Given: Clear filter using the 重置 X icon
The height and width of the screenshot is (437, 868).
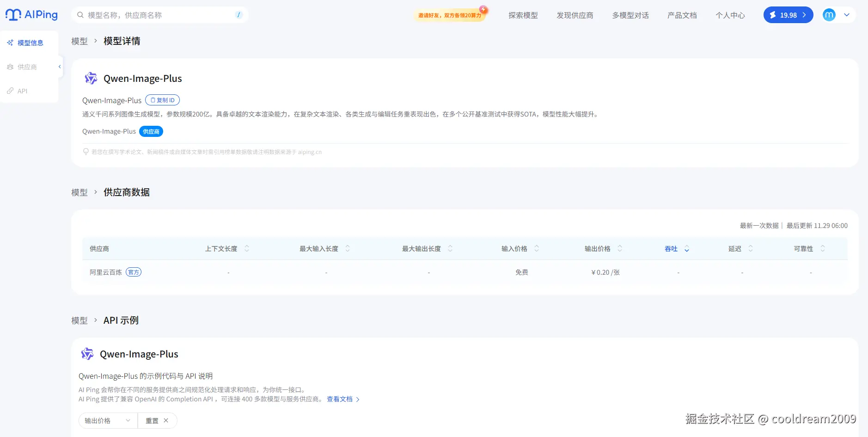Looking at the screenshot, I should tap(166, 420).
